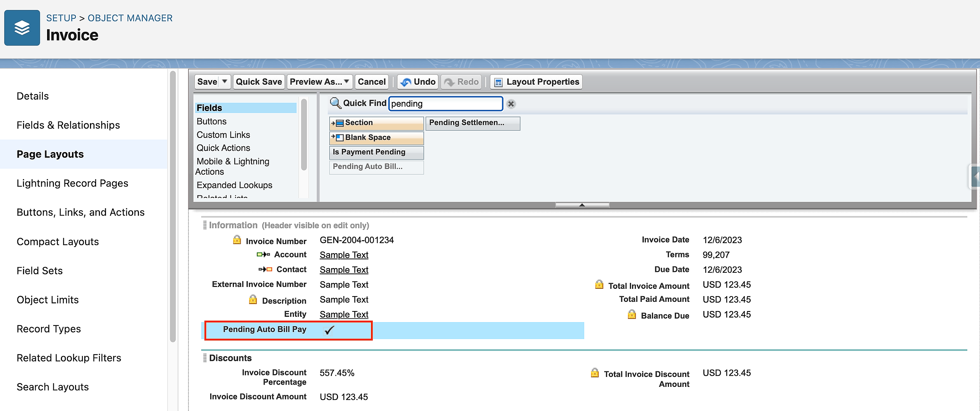Image resolution: width=980 pixels, height=411 pixels.
Task: Collapse the palette using the bottom arrow handle
Action: pos(582,205)
